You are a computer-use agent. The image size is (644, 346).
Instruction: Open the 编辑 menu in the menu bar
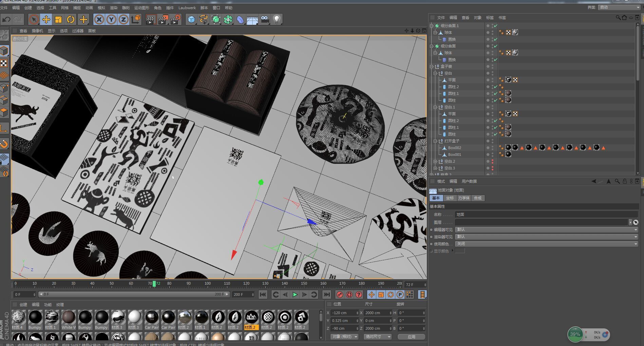tap(16, 8)
